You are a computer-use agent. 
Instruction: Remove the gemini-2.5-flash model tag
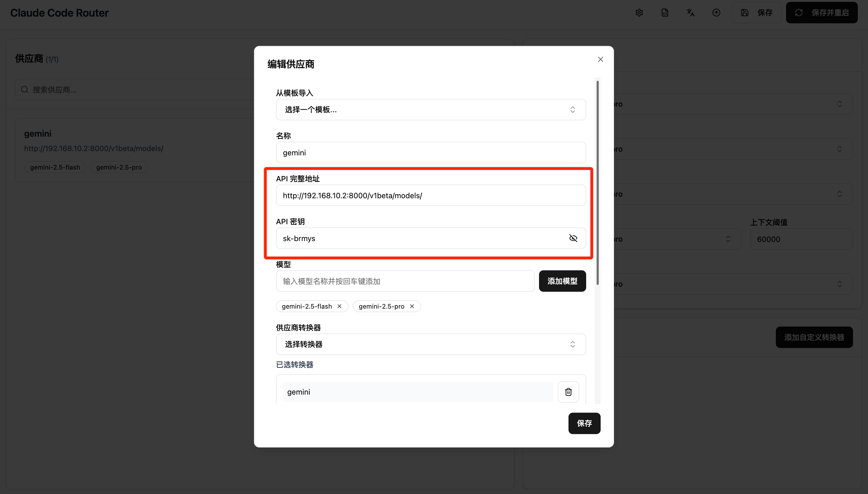339,306
